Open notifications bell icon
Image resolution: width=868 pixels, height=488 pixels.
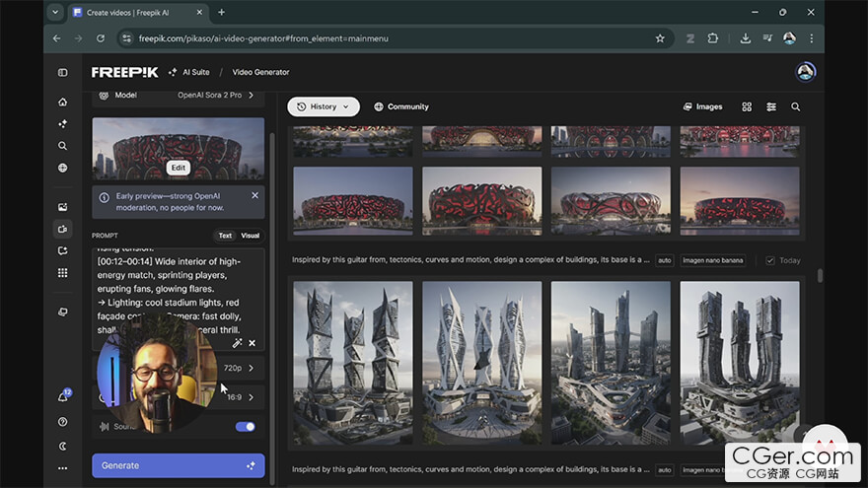[62, 396]
